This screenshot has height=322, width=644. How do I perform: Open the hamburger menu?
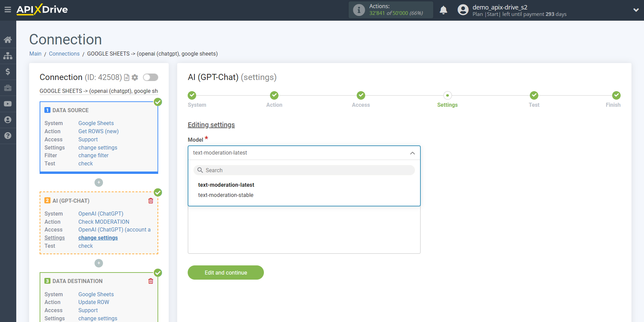tap(8, 10)
